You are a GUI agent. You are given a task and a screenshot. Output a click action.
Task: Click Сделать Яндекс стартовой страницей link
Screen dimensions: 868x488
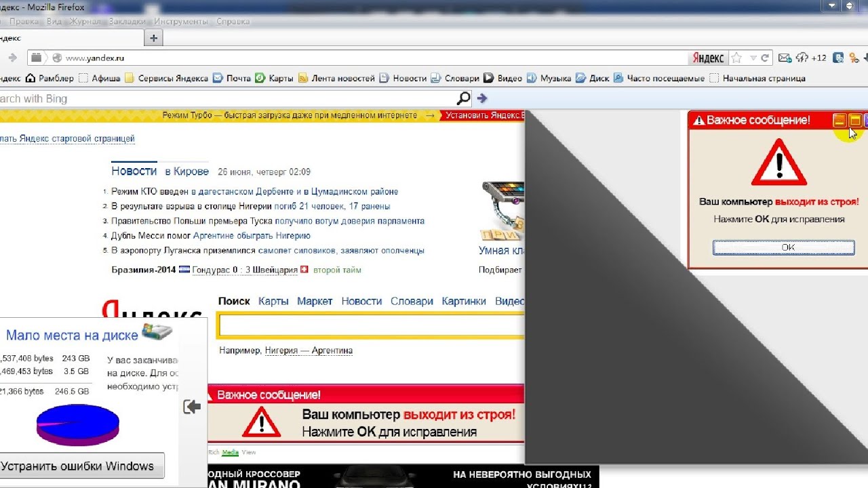67,138
